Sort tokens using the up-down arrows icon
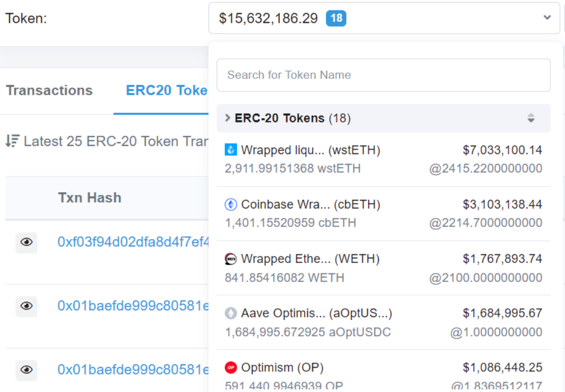The image size is (565, 392). (x=531, y=118)
